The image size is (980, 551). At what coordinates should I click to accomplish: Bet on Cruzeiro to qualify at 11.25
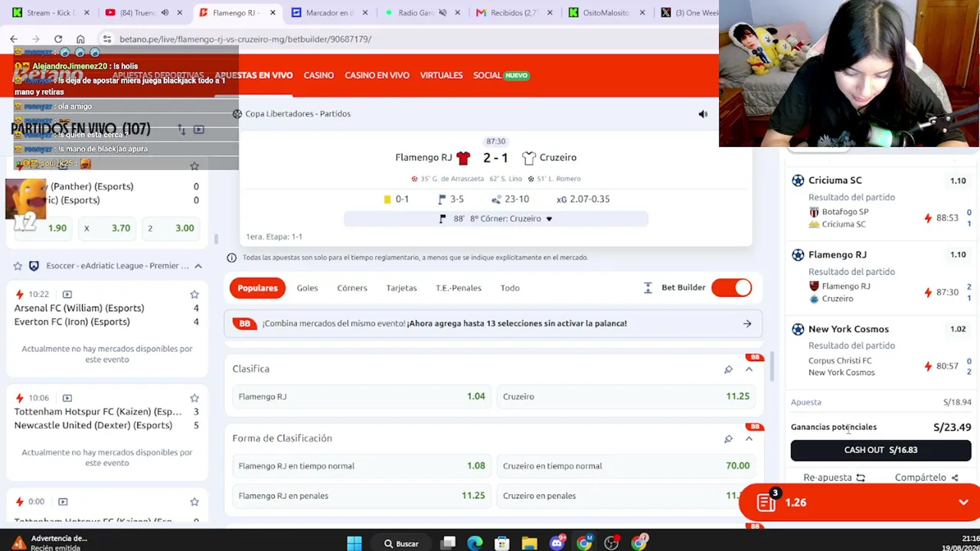(626, 396)
